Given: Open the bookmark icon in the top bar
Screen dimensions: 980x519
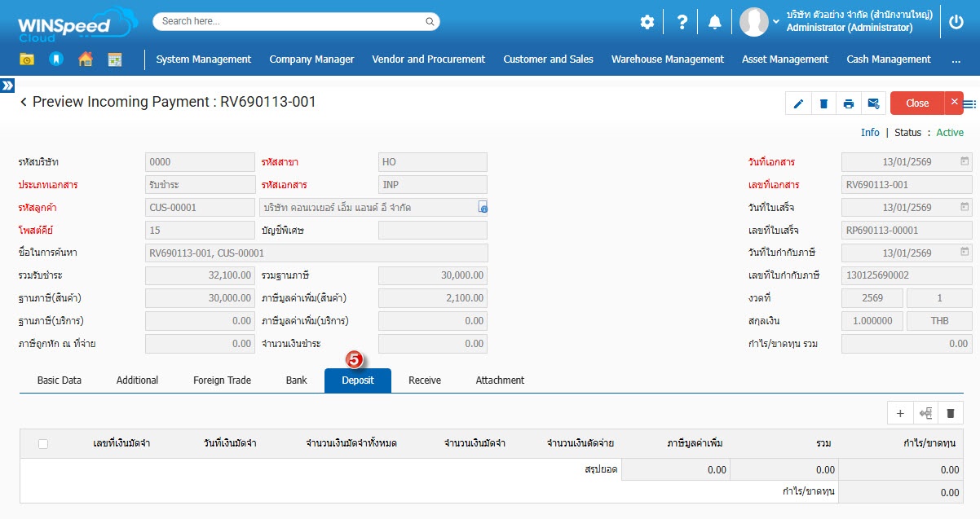Looking at the screenshot, I should pyautogui.click(x=55, y=59).
